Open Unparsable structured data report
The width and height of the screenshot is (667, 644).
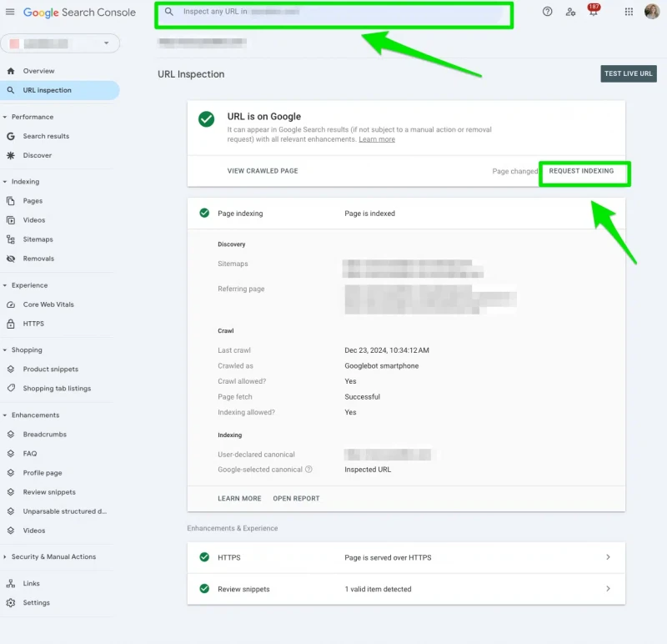tap(65, 511)
